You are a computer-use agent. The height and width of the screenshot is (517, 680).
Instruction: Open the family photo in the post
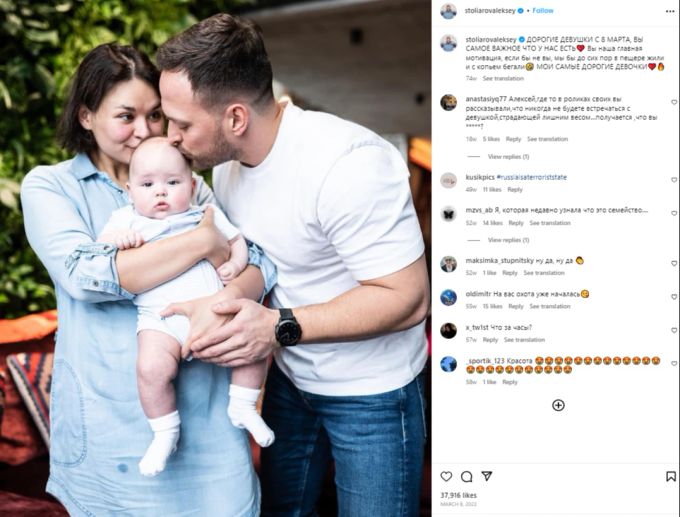pos(216,258)
